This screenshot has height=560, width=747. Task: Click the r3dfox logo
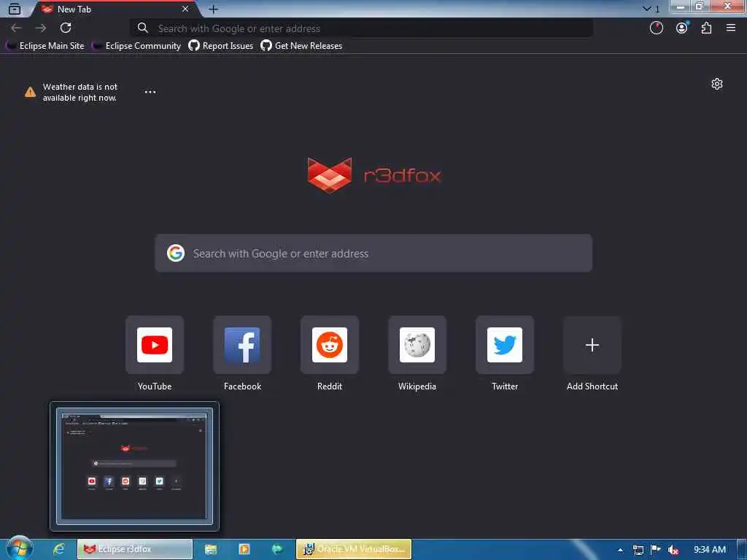tap(374, 175)
